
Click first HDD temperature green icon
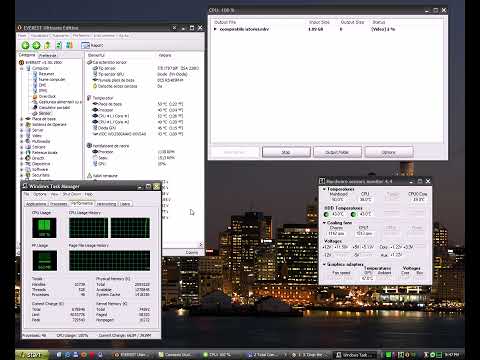coord(327,214)
